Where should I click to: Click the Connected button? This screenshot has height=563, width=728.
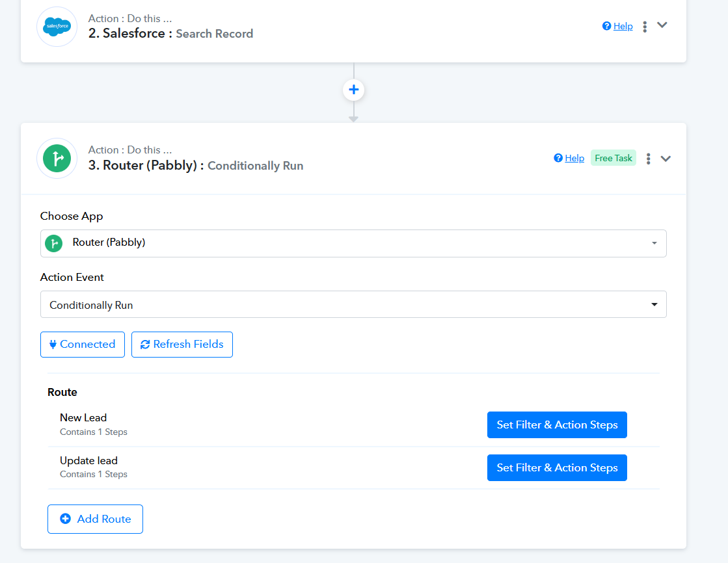pyautogui.click(x=83, y=345)
